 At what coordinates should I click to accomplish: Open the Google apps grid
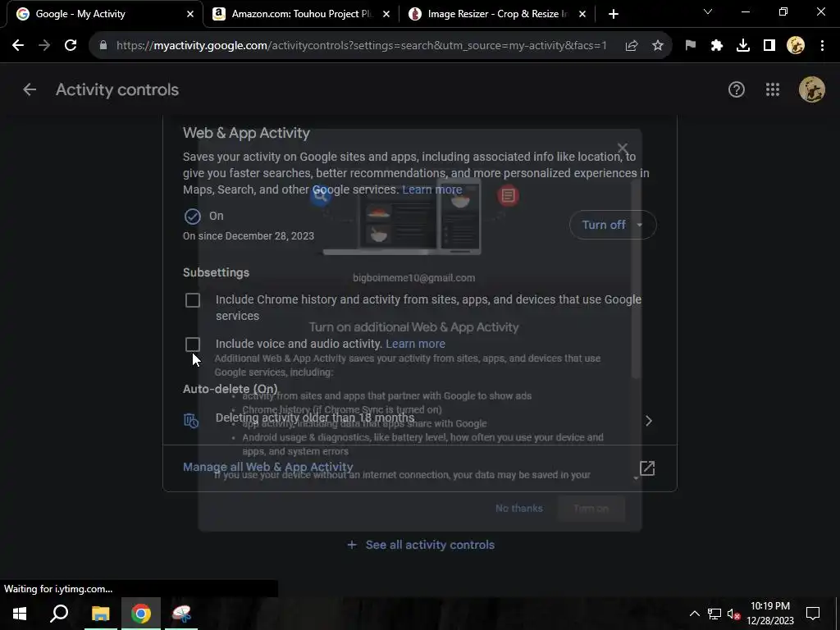(773, 89)
